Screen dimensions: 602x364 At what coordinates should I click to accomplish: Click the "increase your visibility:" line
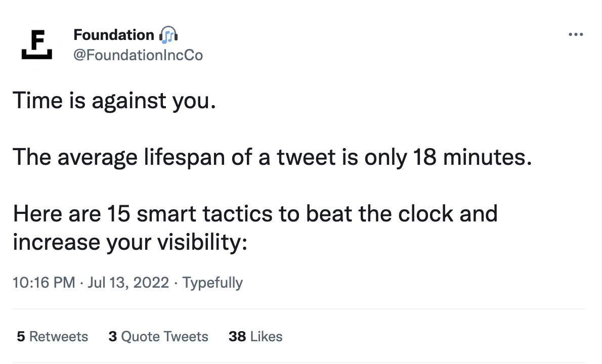[130, 242]
